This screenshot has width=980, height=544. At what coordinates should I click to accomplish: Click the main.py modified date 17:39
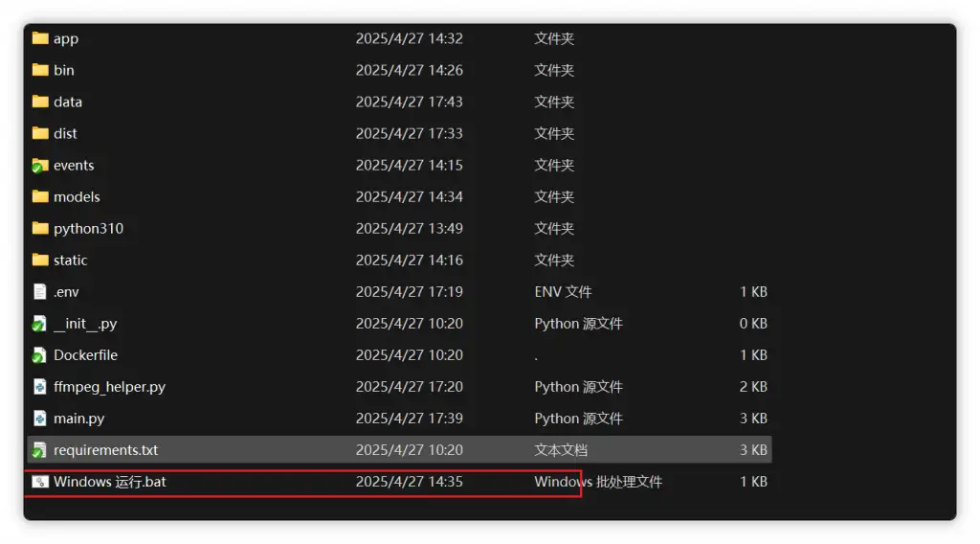tap(409, 419)
